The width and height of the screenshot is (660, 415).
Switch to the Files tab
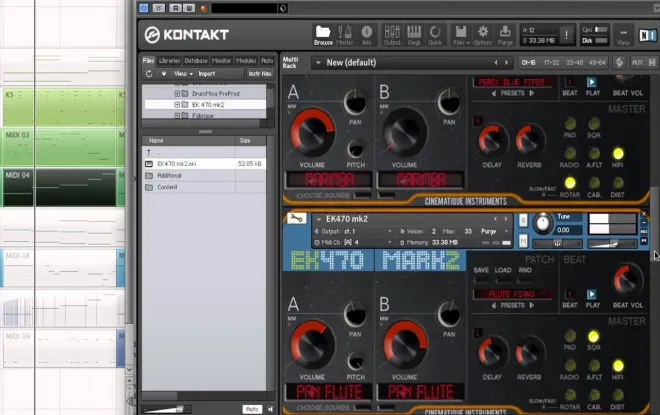pos(149,61)
